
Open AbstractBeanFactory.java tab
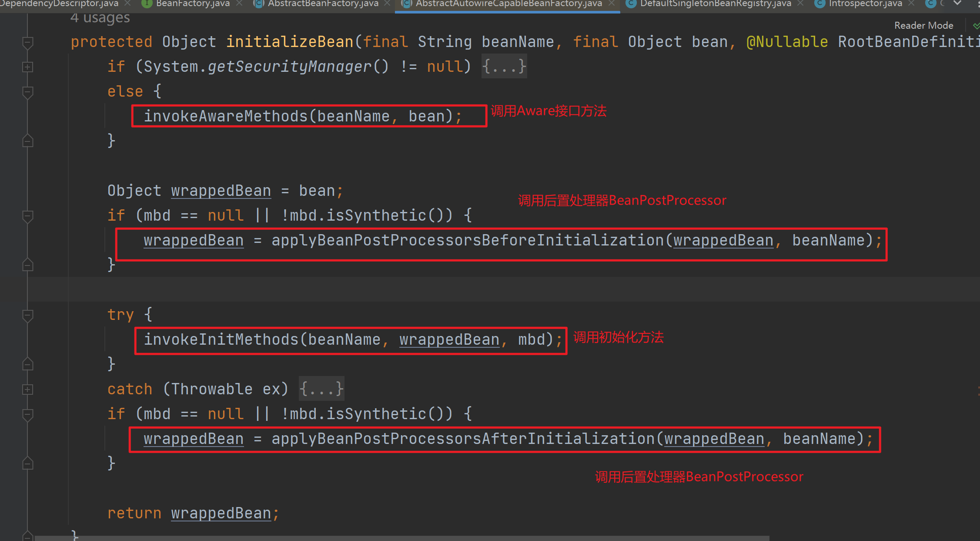pyautogui.click(x=323, y=3)
